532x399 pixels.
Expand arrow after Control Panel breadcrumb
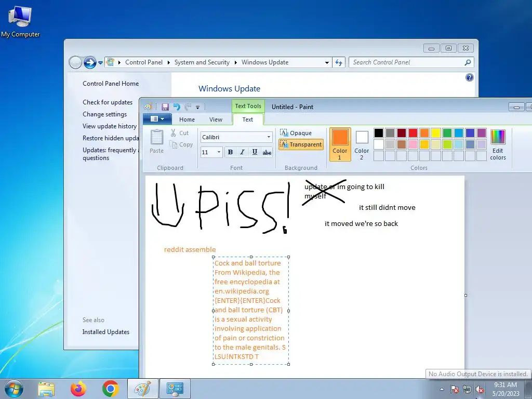pos(169,62)
